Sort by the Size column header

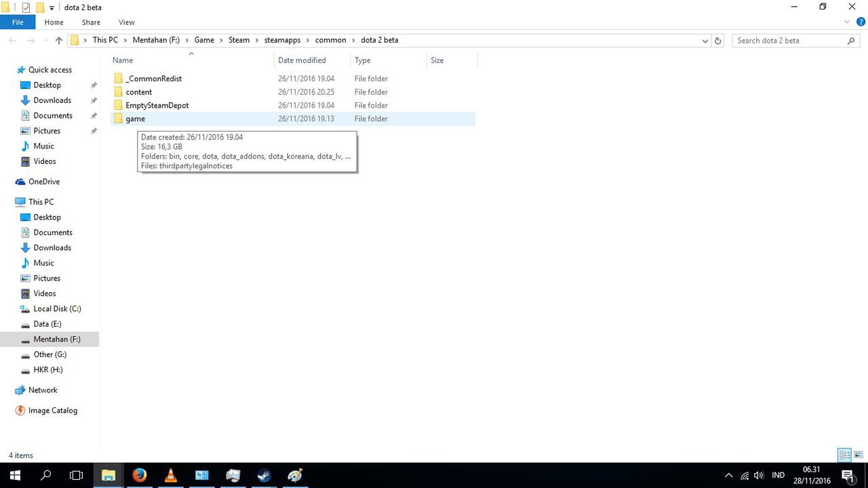click(x=437, y=60)
